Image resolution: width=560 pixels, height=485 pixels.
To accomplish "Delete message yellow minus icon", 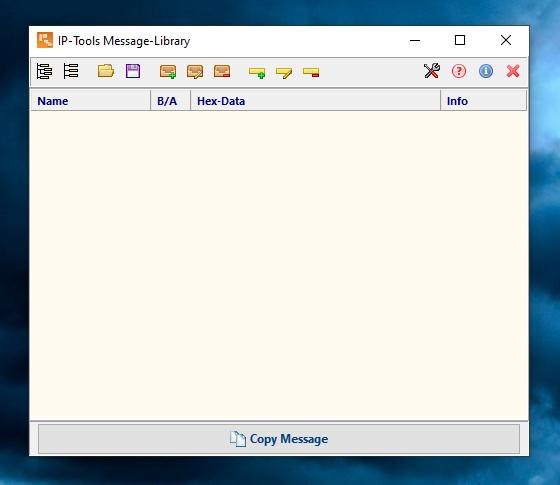I will coord(311,72).
